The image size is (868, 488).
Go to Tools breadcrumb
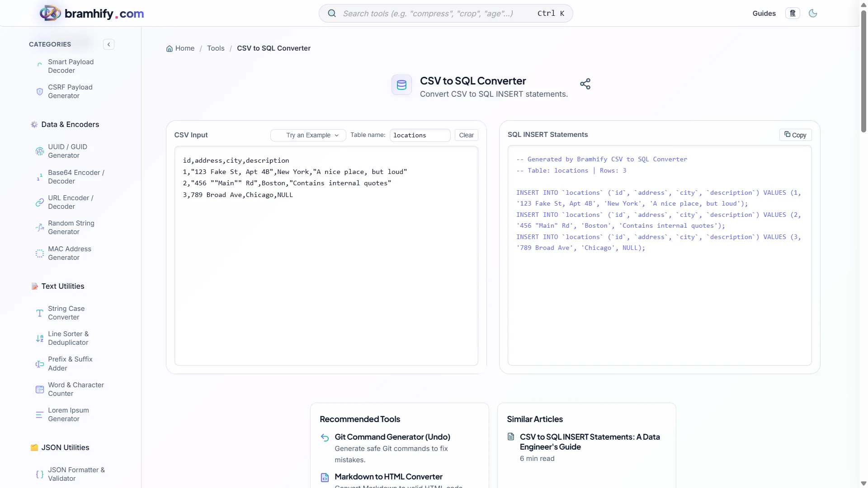tap(216, 48)
